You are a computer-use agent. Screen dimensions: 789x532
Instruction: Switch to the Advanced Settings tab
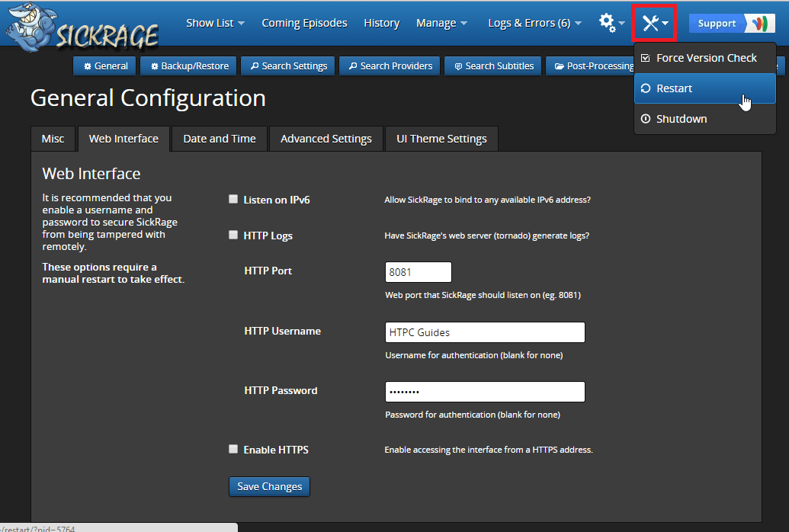(326, 139)
